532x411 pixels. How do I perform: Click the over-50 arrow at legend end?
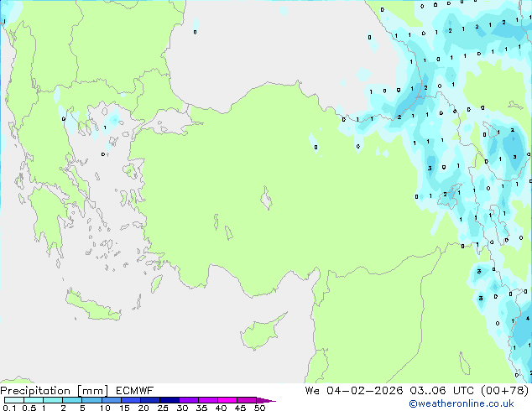pyautogui.click(x=266, y=400)
